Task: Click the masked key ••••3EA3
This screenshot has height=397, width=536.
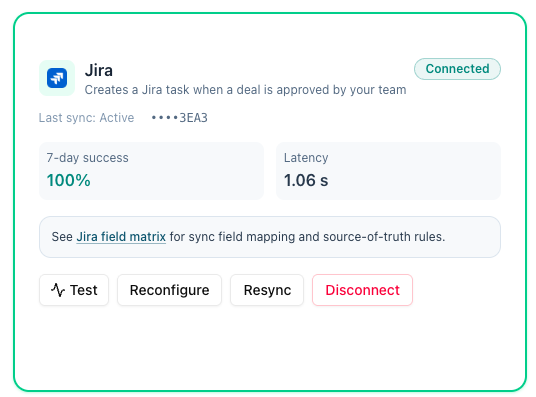Action: (x=179, y=118)
